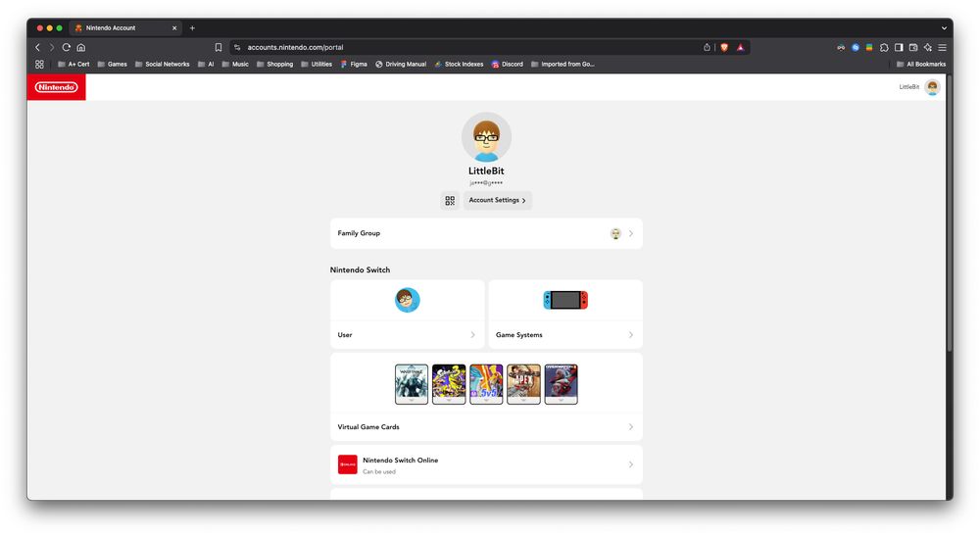Image resolution: width=980 pixels, height=536 pixels.
Task: Click Nintendo Switch Online chevron
Action: tap(631, 464)
